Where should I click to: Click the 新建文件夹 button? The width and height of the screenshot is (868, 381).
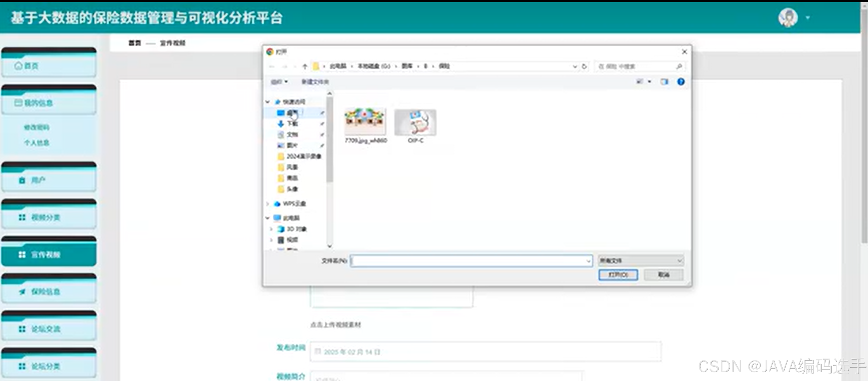click(x=315, y=82)
